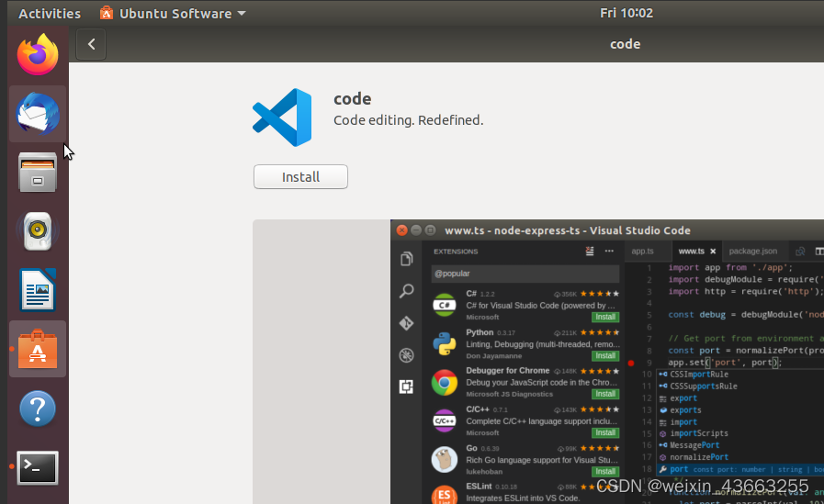Image resolution: width=824 pixels, height=504 pixels.
Task: Click the Source Control git icon in screenshot
Action: tap(406, 323)
